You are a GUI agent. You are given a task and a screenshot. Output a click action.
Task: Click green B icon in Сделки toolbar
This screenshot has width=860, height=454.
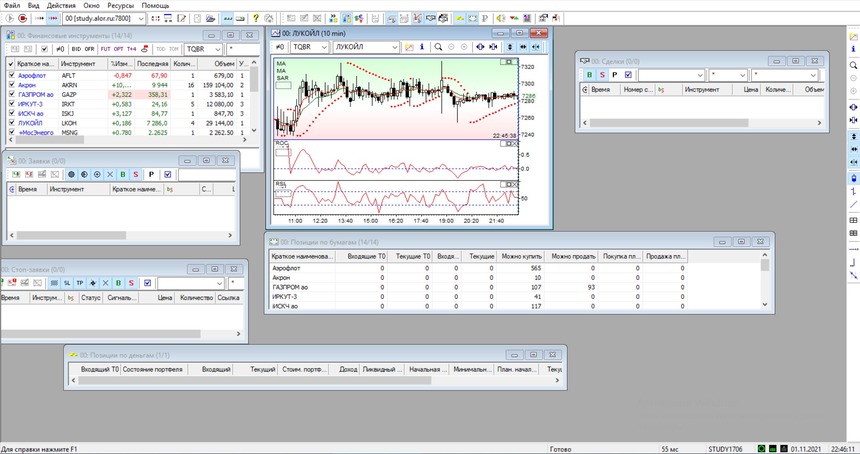tap(590, 75)
